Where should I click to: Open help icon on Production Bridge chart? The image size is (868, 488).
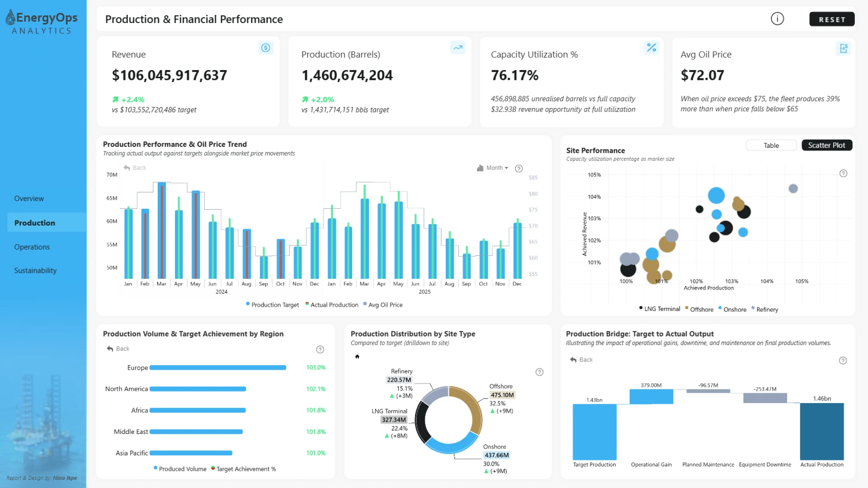(x=843, y=361)
